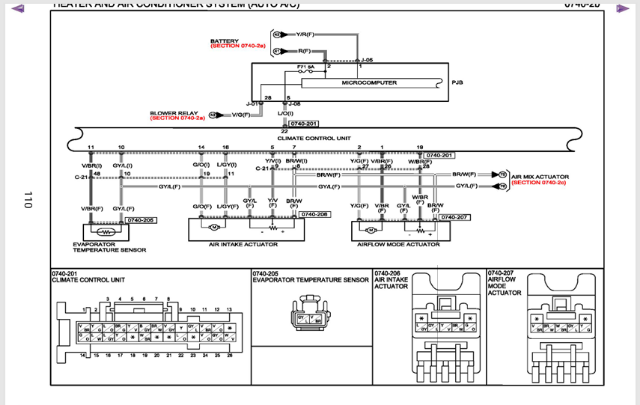
Task: Click the F71 5A fuse label
Action: 305,67
